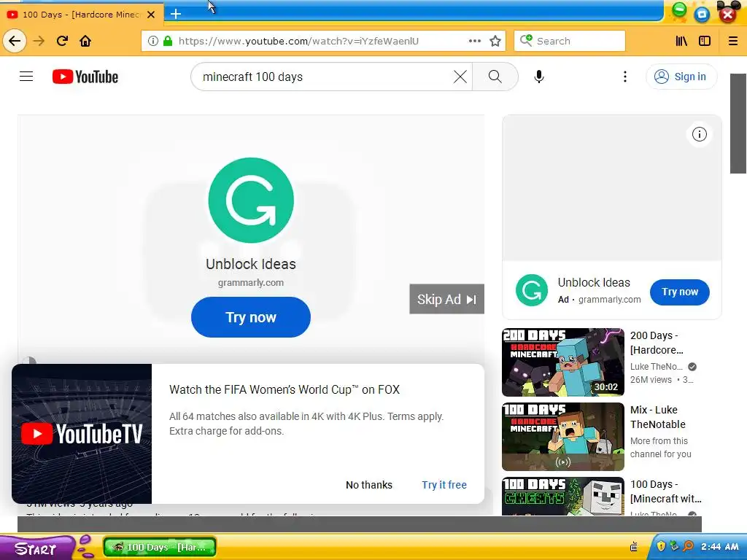747x560 pixels.
Task: Open 100 Days - [Minecraft wit... title
Action: click(x=665, y=491)
